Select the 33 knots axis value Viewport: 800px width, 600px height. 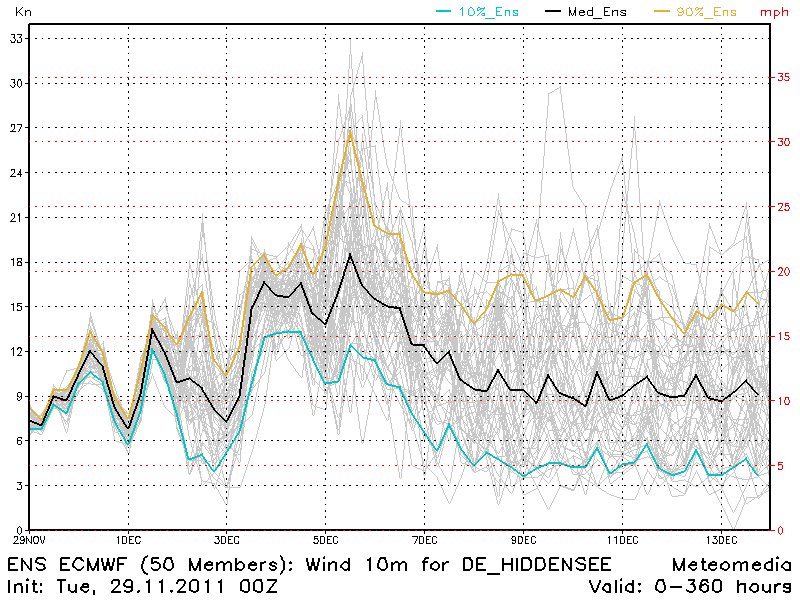point(16,38)
